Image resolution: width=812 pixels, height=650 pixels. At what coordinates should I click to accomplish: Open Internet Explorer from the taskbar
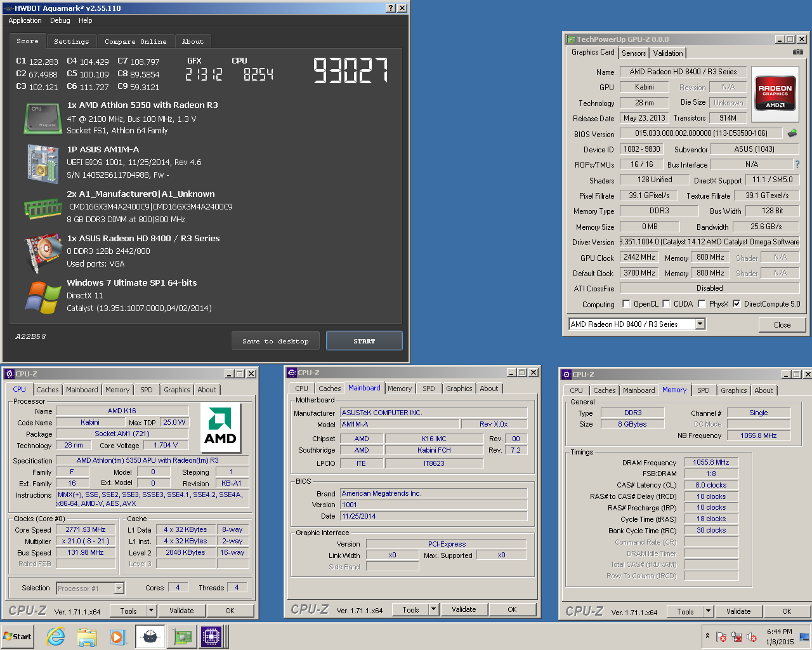tap(56, 637)
